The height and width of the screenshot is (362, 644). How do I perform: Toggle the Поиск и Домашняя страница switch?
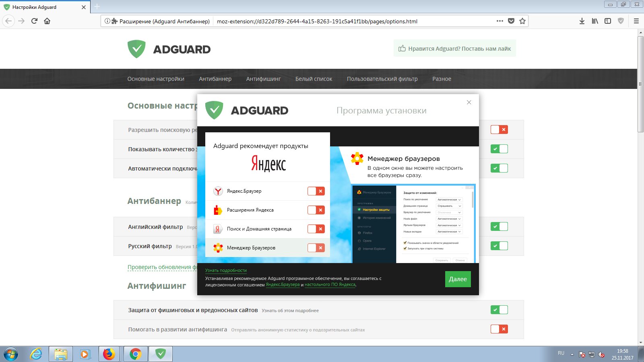tap(316, 229)
